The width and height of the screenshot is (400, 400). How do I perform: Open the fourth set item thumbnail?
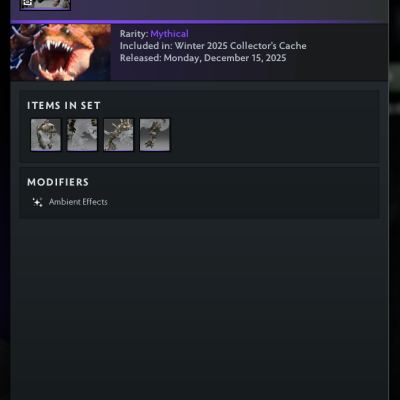pyautogui.click(x=155, y=135)
